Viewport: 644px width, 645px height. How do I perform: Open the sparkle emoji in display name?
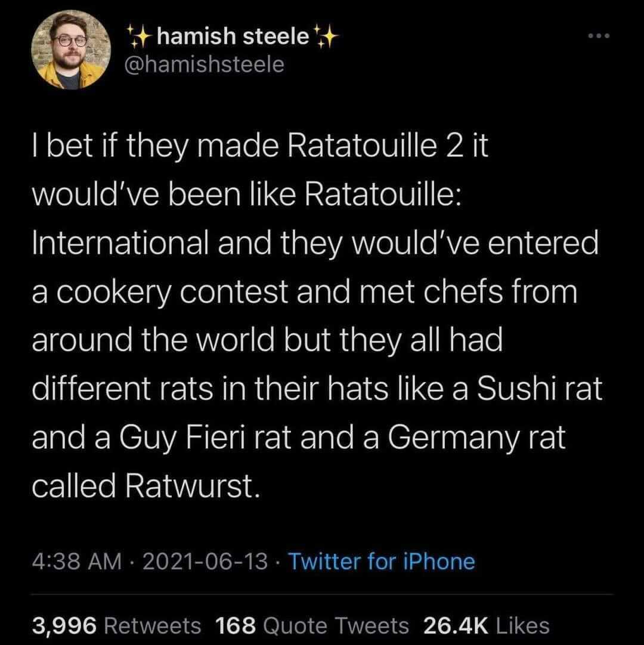click(140, 35)
